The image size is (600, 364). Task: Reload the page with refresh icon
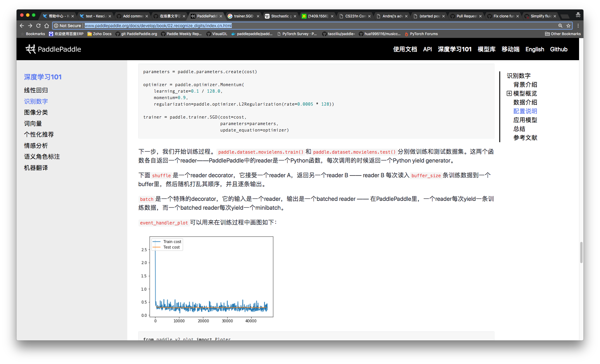tap(38, 26)
